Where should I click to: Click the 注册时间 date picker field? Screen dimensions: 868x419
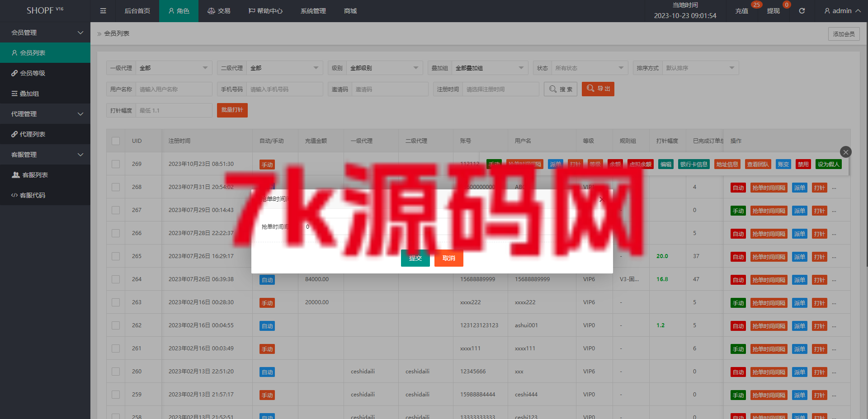click(501, 89)
